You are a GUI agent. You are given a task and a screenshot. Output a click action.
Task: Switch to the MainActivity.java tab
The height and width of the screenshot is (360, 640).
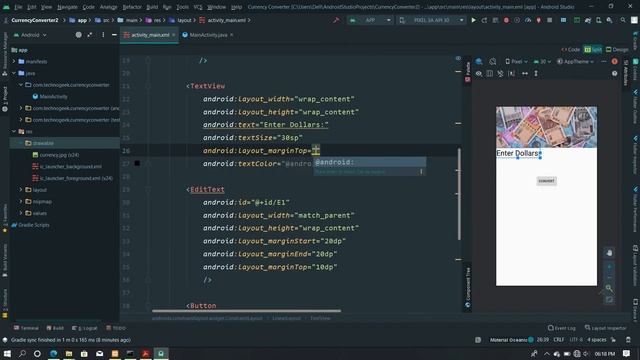(x=208, y=35)
